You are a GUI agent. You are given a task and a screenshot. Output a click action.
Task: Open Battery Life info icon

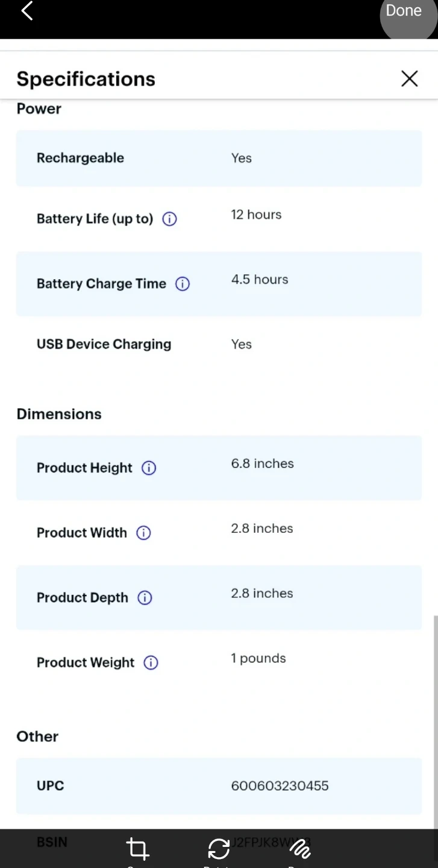[170, 219]
